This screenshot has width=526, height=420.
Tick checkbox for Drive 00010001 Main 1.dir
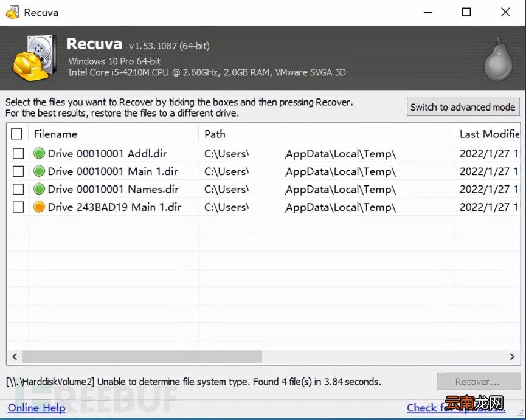coord(18,171)
